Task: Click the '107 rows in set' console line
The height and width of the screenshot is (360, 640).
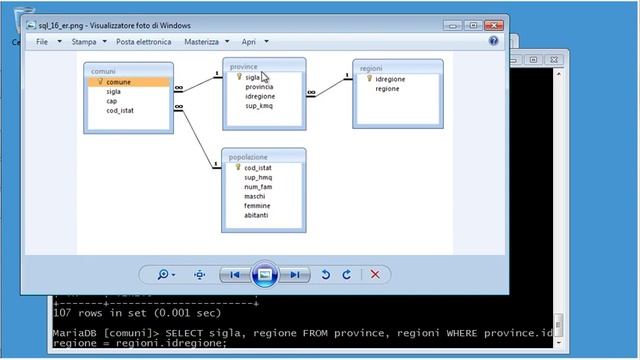Action: coord(137,313)
